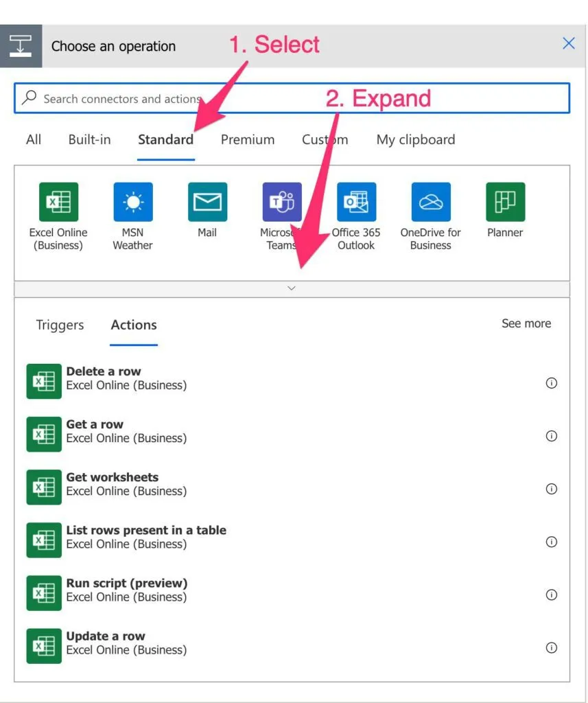Click the See more link

[526, 323]
